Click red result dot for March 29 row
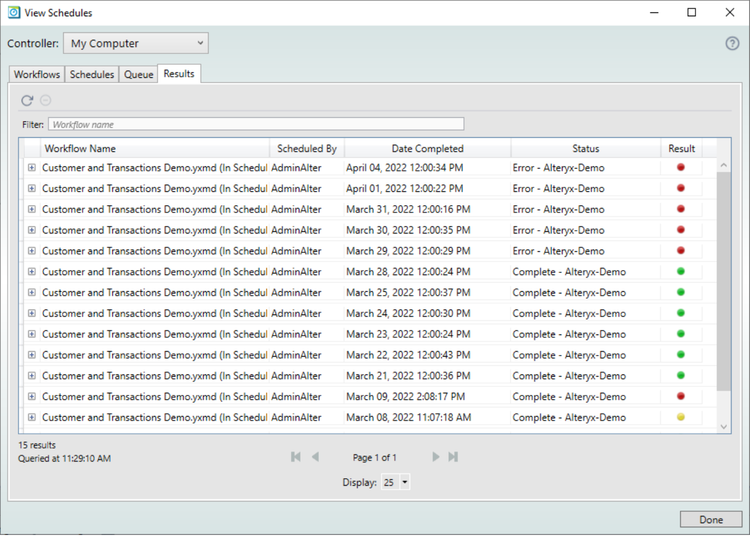The width and height of the screenshot is (750, 536). tap(681, 251)
